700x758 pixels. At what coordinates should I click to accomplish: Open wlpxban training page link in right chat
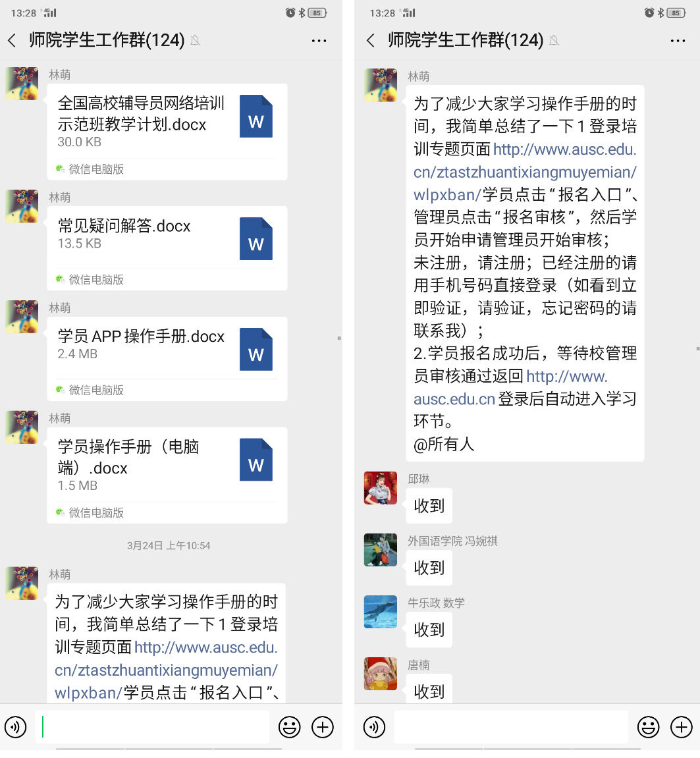click(525, 172)
